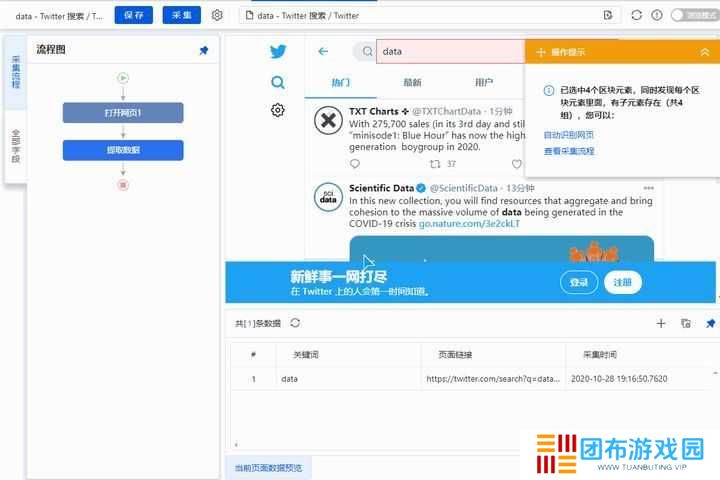
Task: Open Scientific Data tweet more options
Action: click(x=648, y=188)
